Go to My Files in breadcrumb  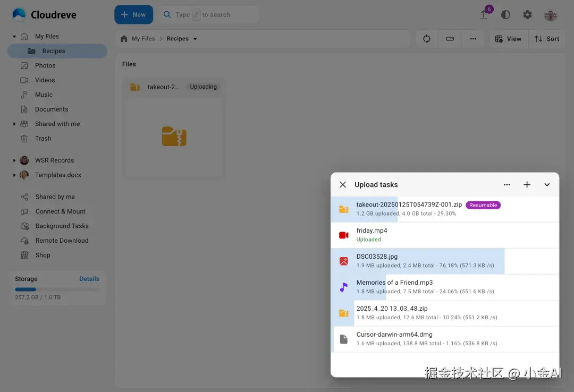[x=143, y=39]
